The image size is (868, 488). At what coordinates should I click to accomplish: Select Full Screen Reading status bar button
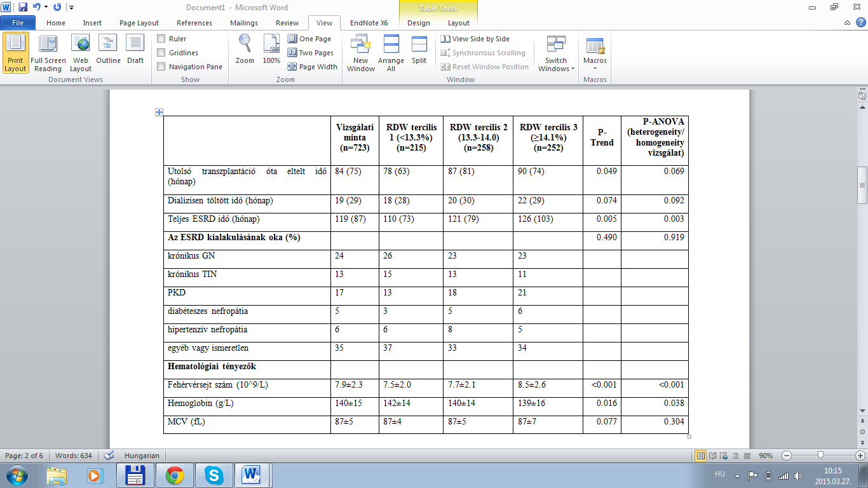tap(712, 456)
